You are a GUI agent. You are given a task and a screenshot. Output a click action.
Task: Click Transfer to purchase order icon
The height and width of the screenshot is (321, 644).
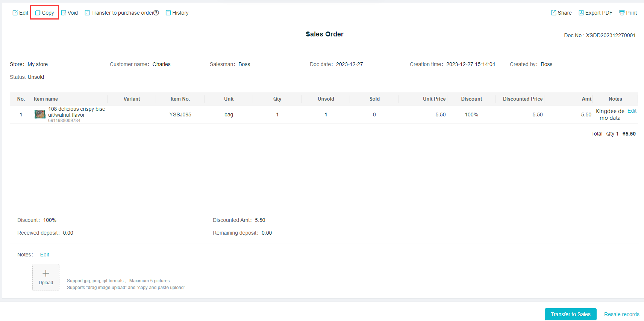click(x=87, y=13)
